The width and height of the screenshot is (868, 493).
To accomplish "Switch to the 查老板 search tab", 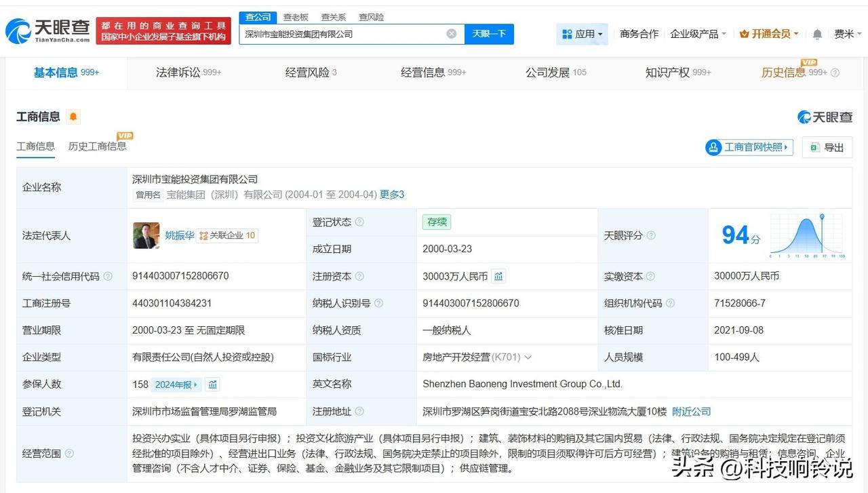I will [296, 17].
